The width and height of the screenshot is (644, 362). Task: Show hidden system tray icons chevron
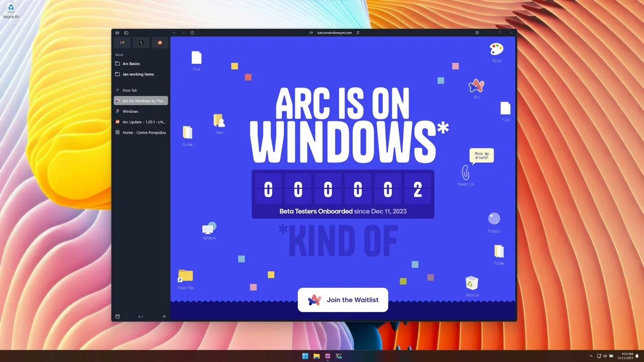tap(591, 356)
